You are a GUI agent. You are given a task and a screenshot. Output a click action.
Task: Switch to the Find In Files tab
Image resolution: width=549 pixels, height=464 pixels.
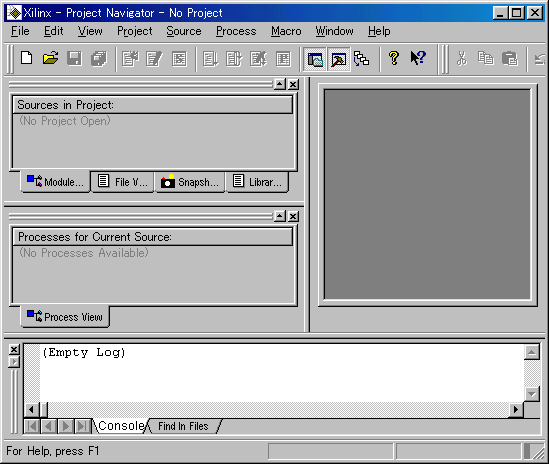click(x=183, y=426)
